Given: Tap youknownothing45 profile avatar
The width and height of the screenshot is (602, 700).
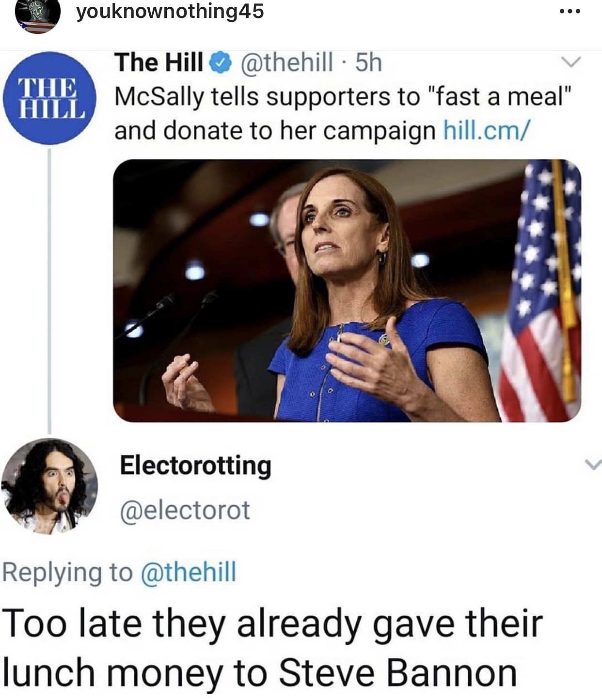Looking at the screenshot, I should tap(37, 16).
